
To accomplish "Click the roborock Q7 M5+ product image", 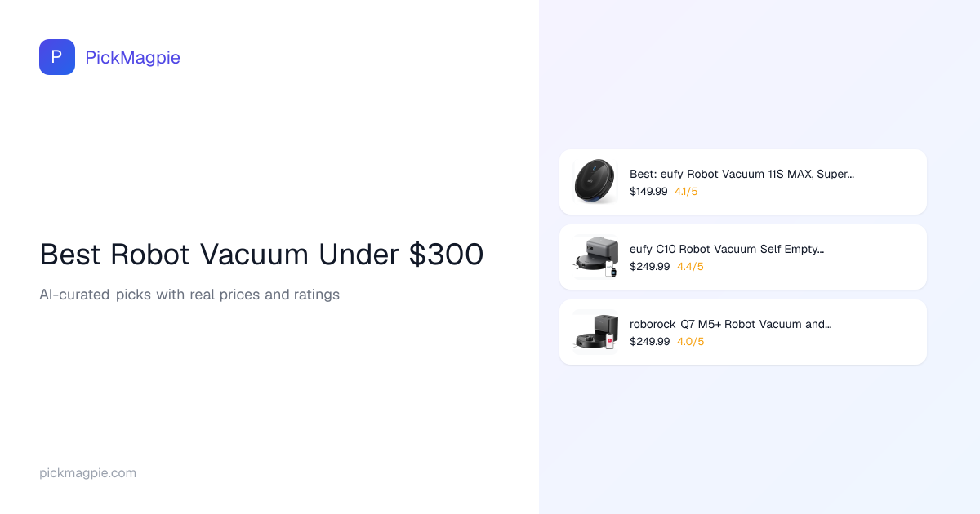I will 595,332.
